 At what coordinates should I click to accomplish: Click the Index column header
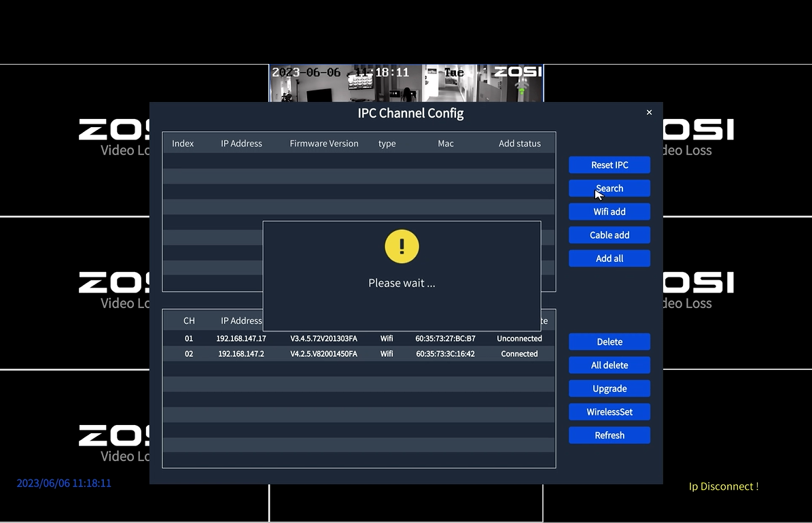tap(183, 144)
